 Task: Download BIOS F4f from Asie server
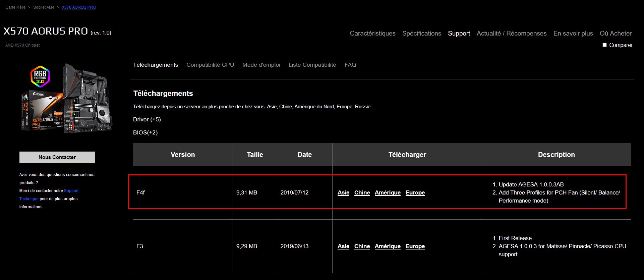tap(343, 192)
